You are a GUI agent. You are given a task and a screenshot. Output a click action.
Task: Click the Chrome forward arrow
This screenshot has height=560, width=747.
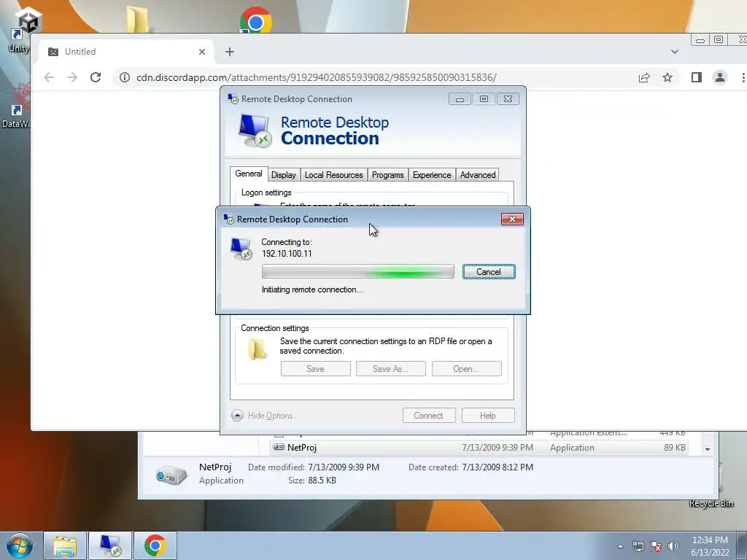[72, 77]
